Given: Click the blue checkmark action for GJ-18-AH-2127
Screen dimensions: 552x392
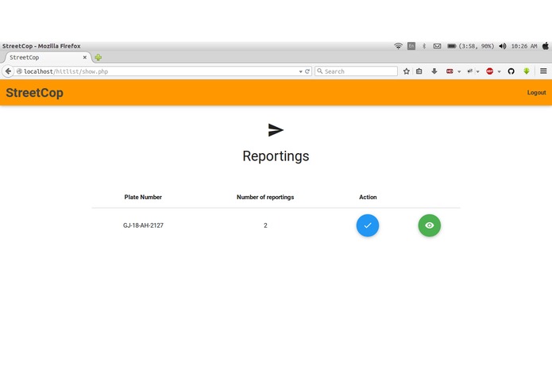Looking at the screenshot, I should (367, 225).
